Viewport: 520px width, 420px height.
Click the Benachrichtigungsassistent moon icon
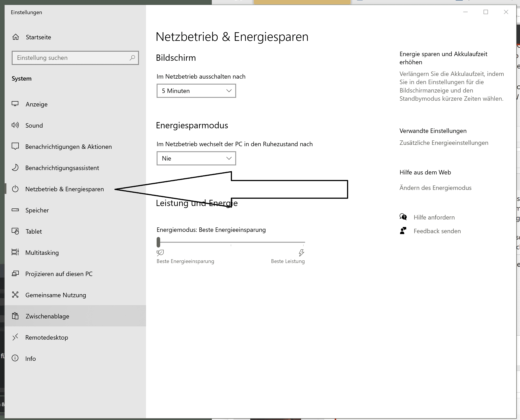click(15, 168)
